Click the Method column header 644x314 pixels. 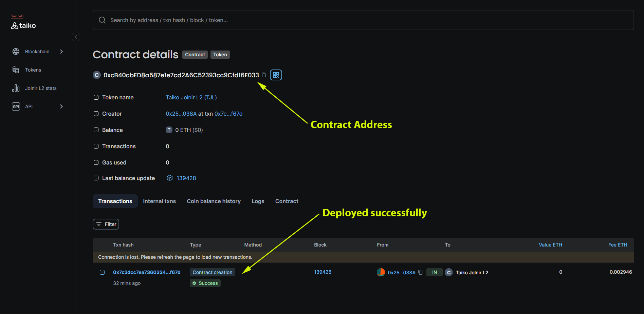pyautogui.click(x=253, y=245)
